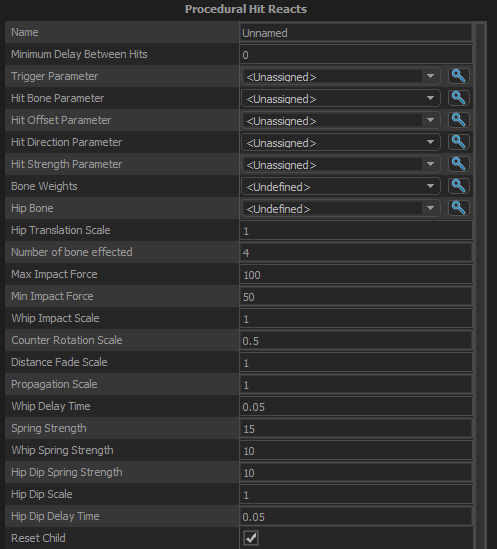Click the search icon for Hip Bone

point(458,208)
